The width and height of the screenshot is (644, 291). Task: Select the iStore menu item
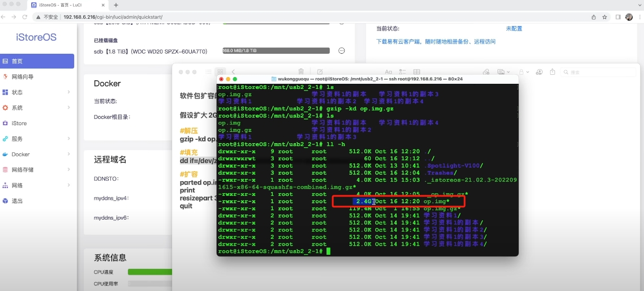37,123
